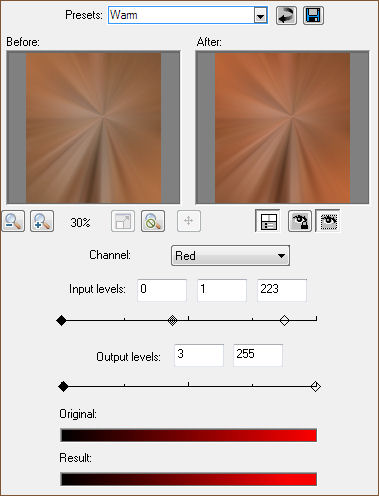This screenshot has width=379, height=496.
Task: Click the navigate pan arrows icon
Action: (x=189, y=221)
